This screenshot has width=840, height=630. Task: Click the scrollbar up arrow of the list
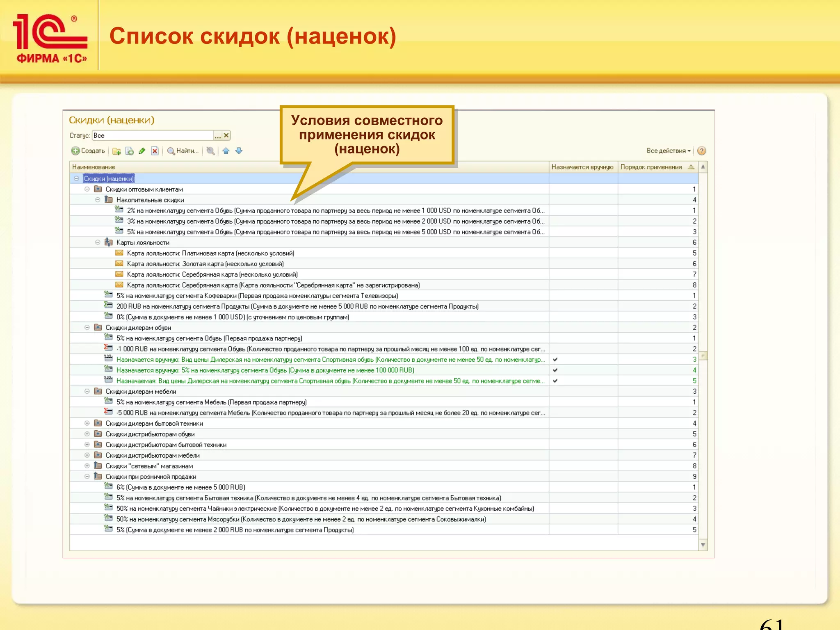tap(703, 167)
